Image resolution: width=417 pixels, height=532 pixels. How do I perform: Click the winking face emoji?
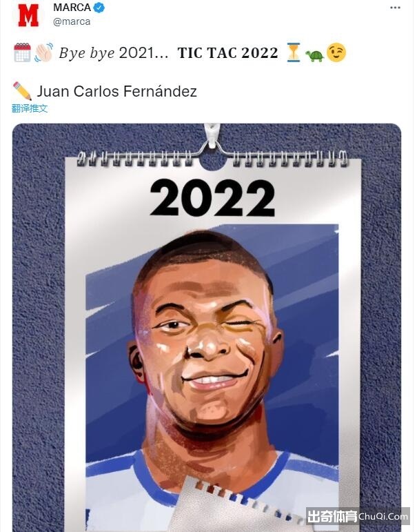click(x=336, y=52)
